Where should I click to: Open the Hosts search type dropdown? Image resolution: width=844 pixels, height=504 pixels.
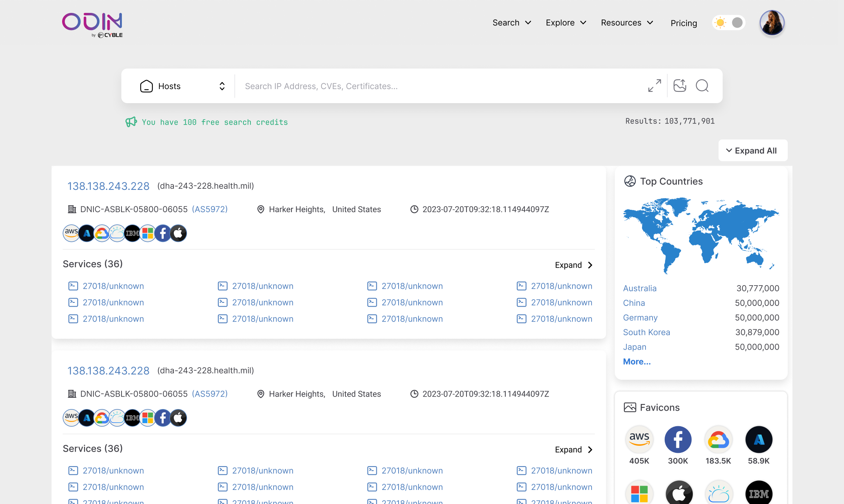tap(182, 86)
